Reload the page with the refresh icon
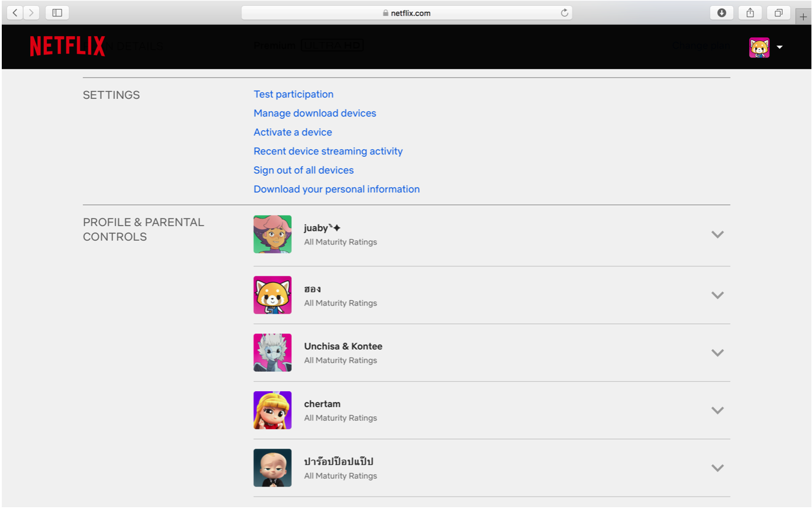 564,13
